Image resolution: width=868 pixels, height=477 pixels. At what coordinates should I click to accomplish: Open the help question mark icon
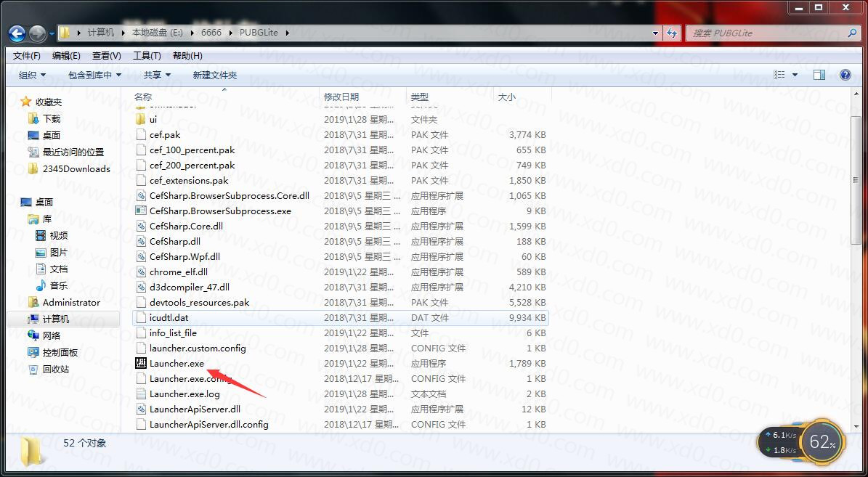[845, 75]
